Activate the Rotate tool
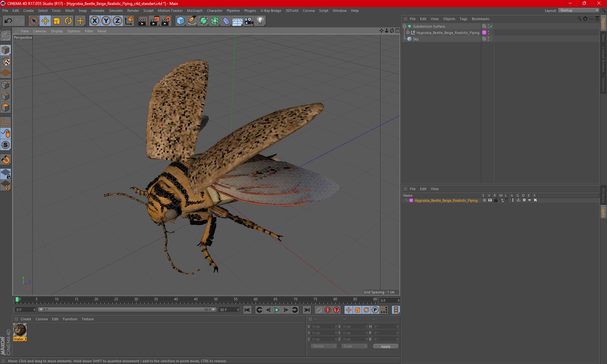Image resolution: width=607 pixels, height=364 pixels. tap(68, 21)
